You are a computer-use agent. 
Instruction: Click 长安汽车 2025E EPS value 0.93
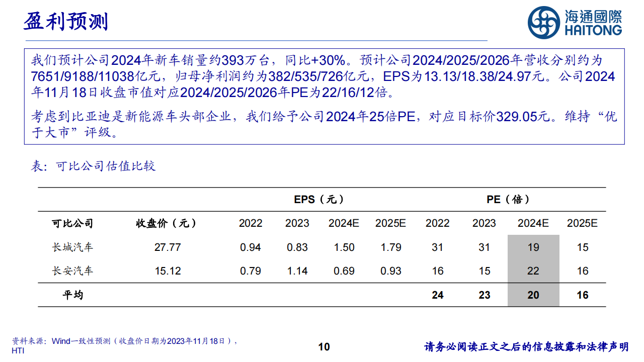(391, 271)
